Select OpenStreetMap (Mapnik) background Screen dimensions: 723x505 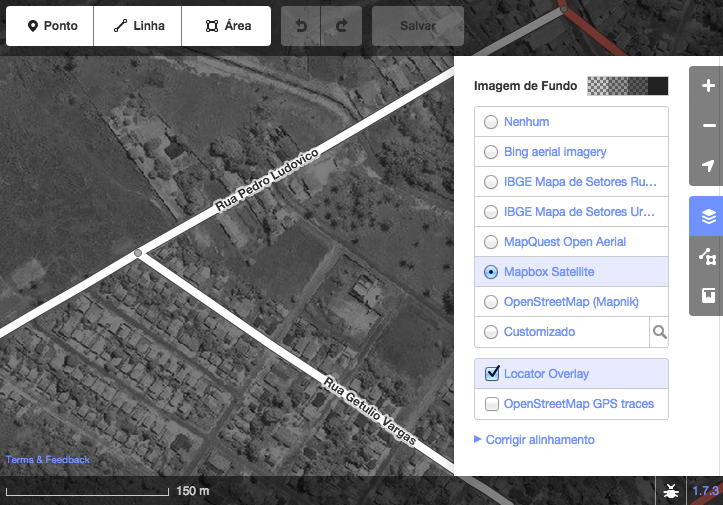(x=571, y=302)
